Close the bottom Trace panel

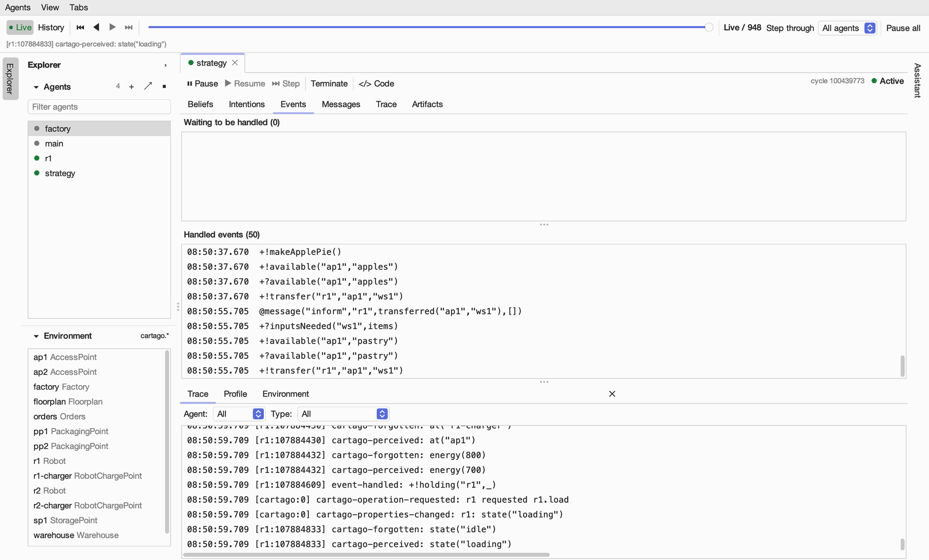pyautogui.click(x=612, y=394)
